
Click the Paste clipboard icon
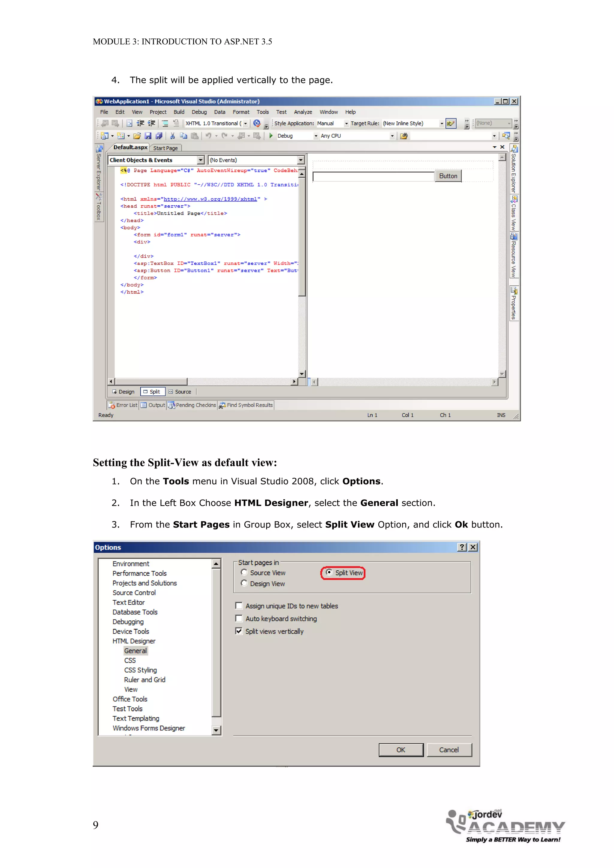point(194,136)
